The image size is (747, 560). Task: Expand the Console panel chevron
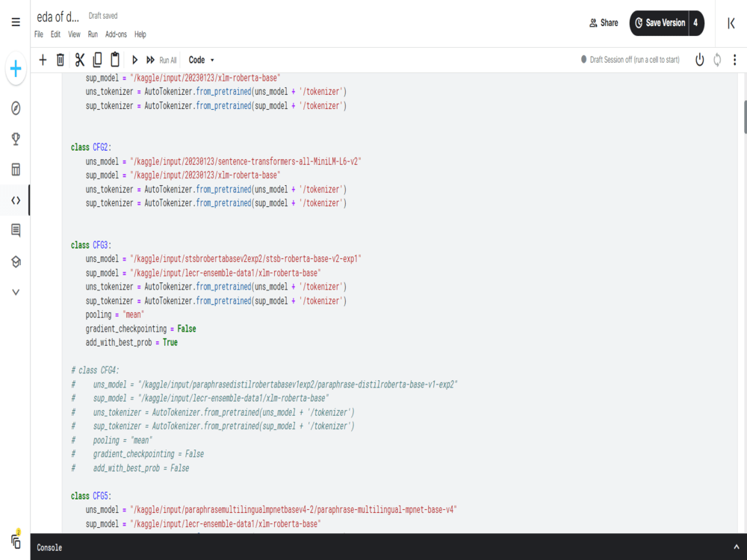pos(737,547)
